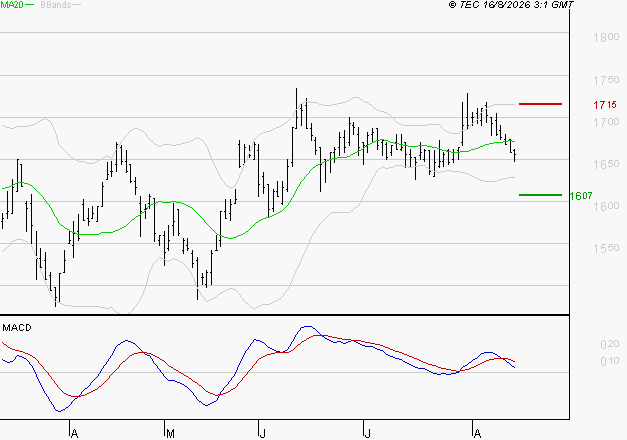Image resolution: width=627 pixels, height=440 pixels.
Task: Click the 'M' month axis label
Action: [170, 433]
